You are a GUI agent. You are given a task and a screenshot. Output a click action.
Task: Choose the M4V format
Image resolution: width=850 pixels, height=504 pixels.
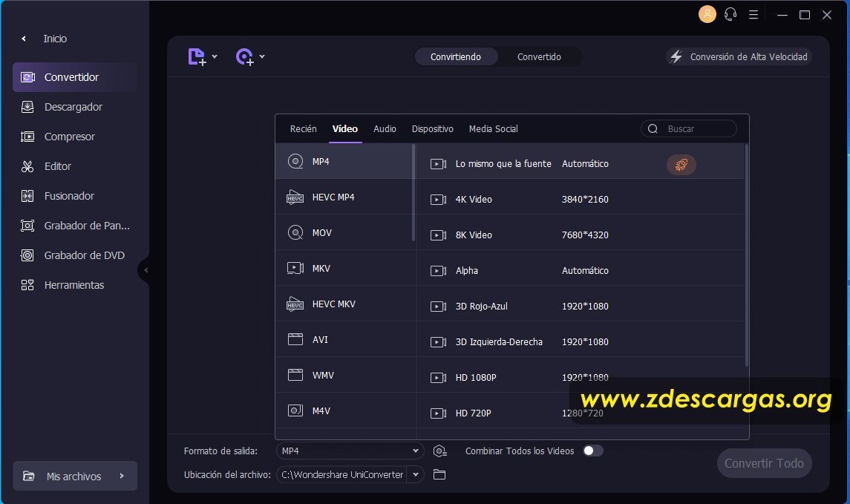tap(344, 410)
